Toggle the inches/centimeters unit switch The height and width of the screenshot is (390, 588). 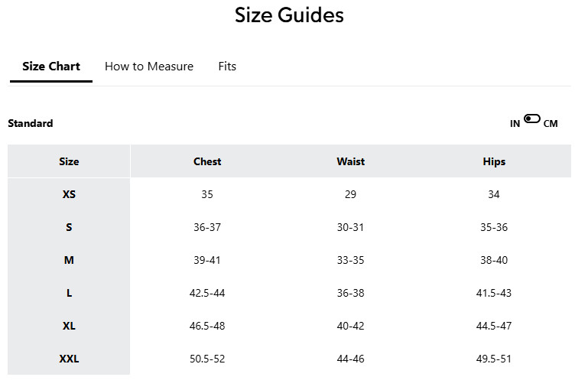532,119
